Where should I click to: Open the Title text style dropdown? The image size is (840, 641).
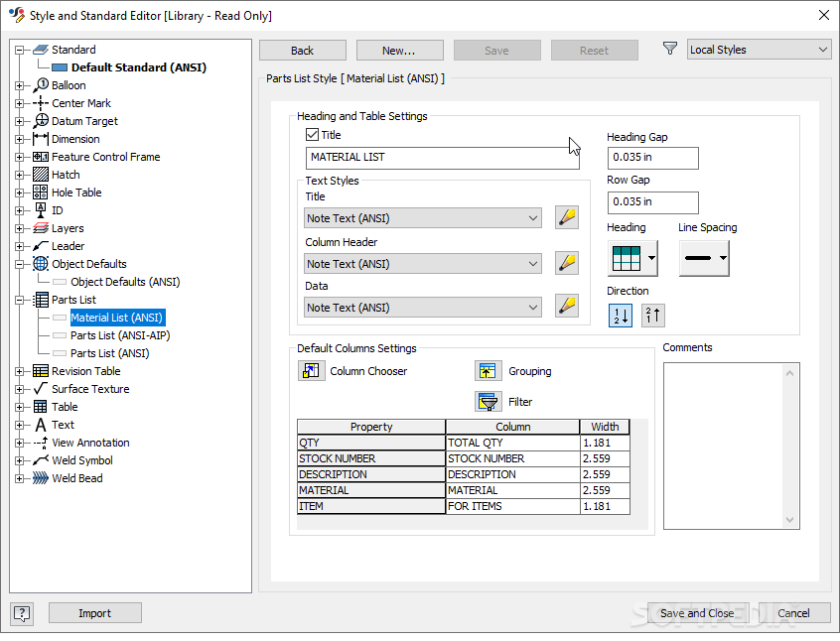tap(423, 218)
